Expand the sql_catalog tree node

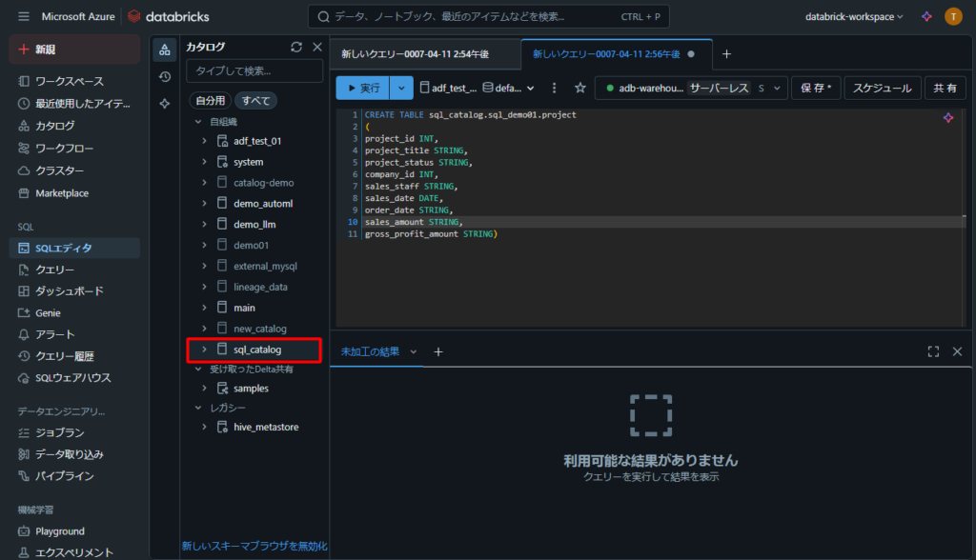(204, 350)
